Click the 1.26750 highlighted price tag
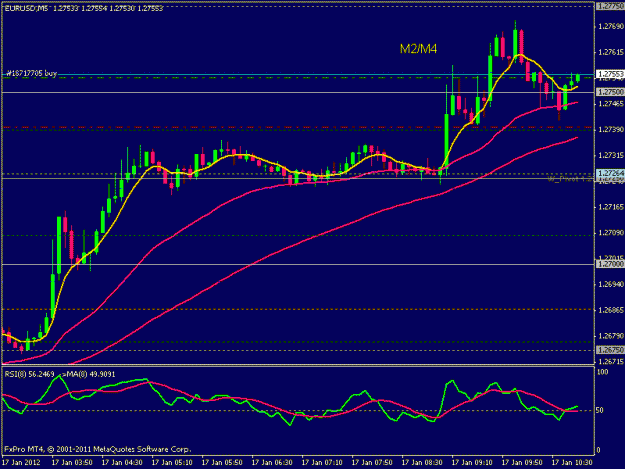The width and height of the screenshot is (625, 469). 610,350
